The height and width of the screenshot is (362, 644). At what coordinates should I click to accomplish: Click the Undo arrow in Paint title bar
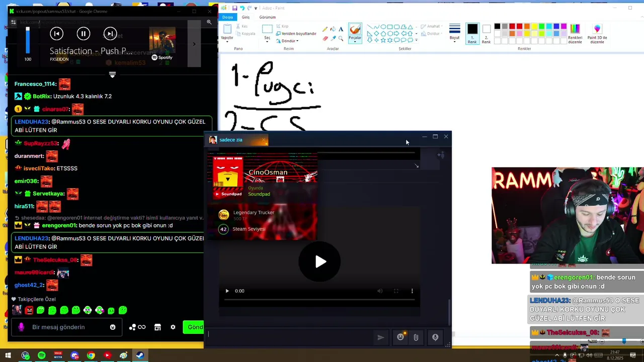click(242, 8)
